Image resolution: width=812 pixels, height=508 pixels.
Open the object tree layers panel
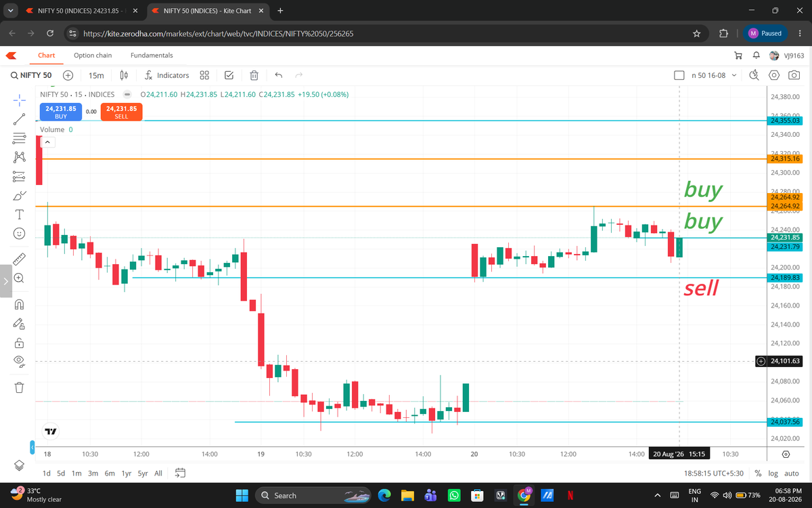(19, 465)
